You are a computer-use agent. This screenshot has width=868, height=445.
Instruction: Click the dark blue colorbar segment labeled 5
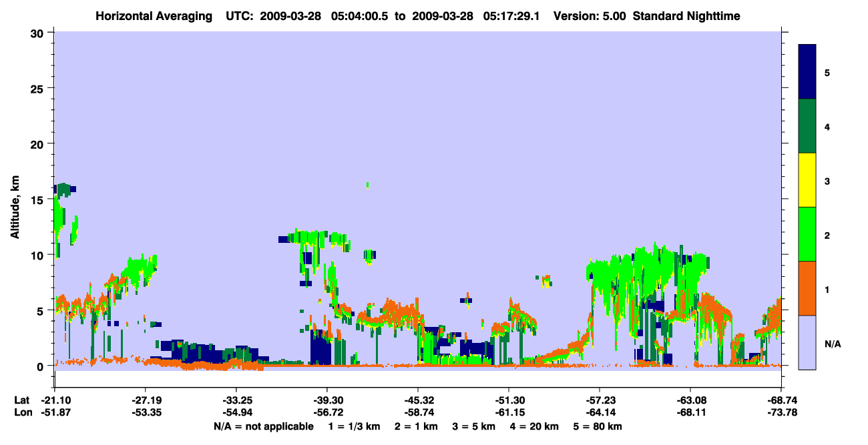[x=807, y=72]
